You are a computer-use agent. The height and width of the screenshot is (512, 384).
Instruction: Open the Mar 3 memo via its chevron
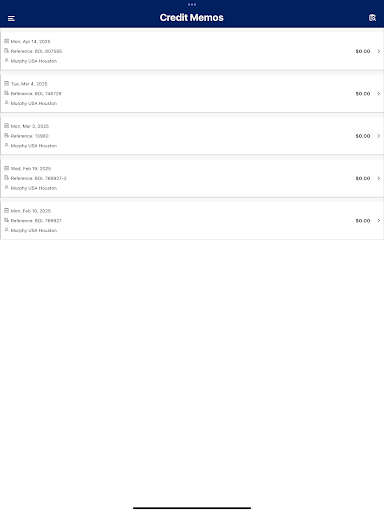pos(379,136)
